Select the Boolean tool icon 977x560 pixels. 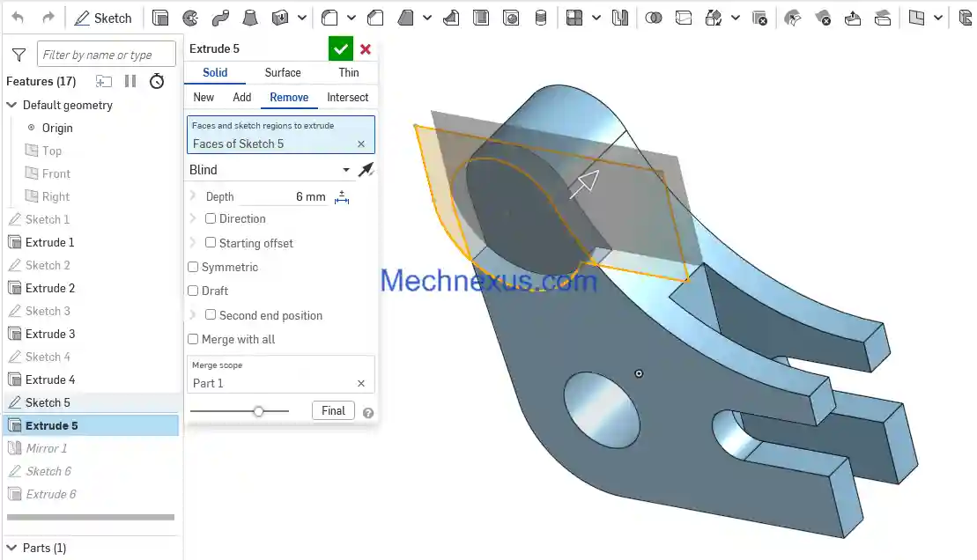(x=653, y=18)
